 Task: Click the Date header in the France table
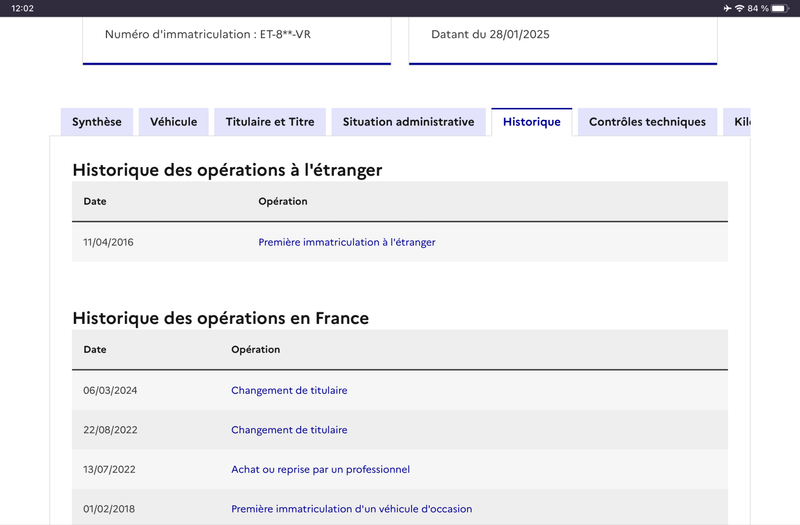click(95, 349)
